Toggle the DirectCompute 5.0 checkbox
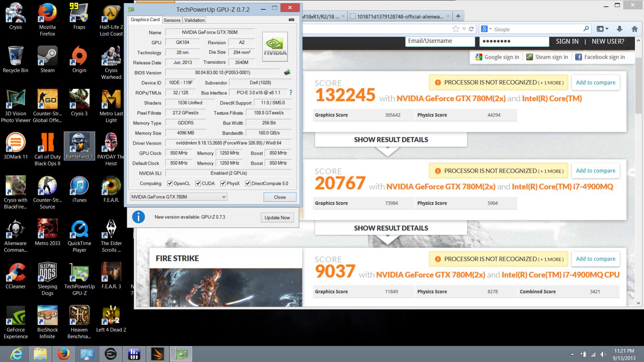The width and height of the screenshot is (644, 362). coord(248,183)
